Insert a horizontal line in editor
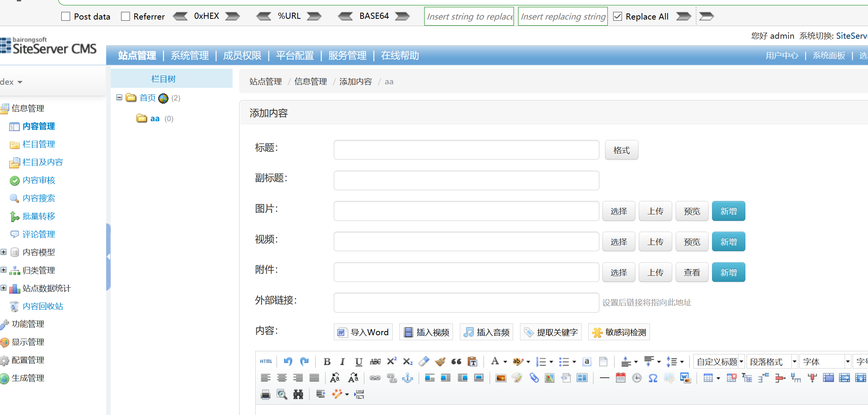This screenshot has height=415, width=868. click(x=604, y=378)
